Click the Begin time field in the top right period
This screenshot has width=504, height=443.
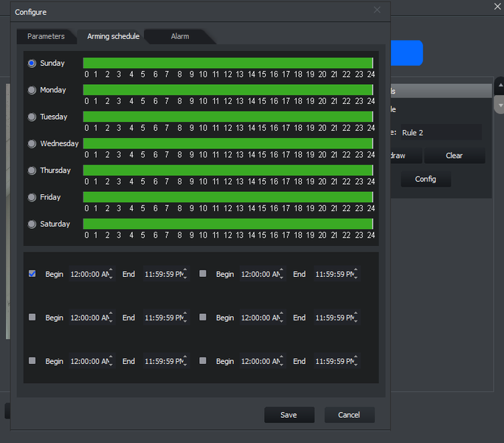(x=258, y=274)
